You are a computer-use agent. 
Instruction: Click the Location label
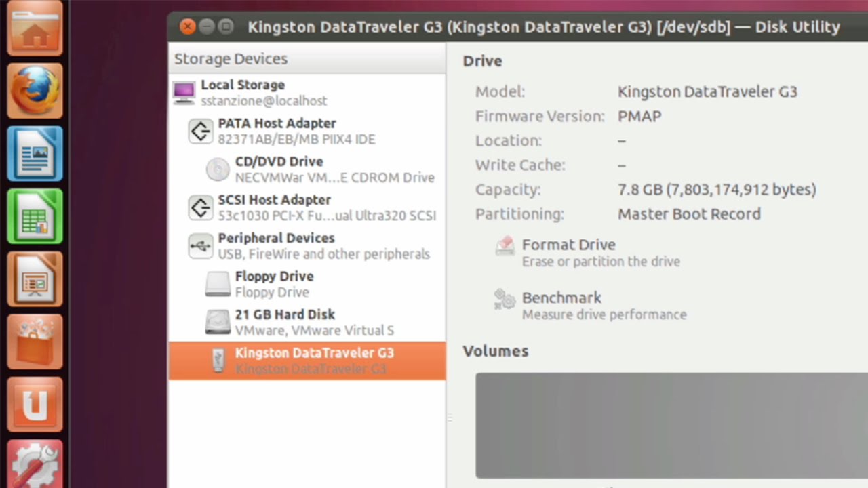(x=509, y=141)
